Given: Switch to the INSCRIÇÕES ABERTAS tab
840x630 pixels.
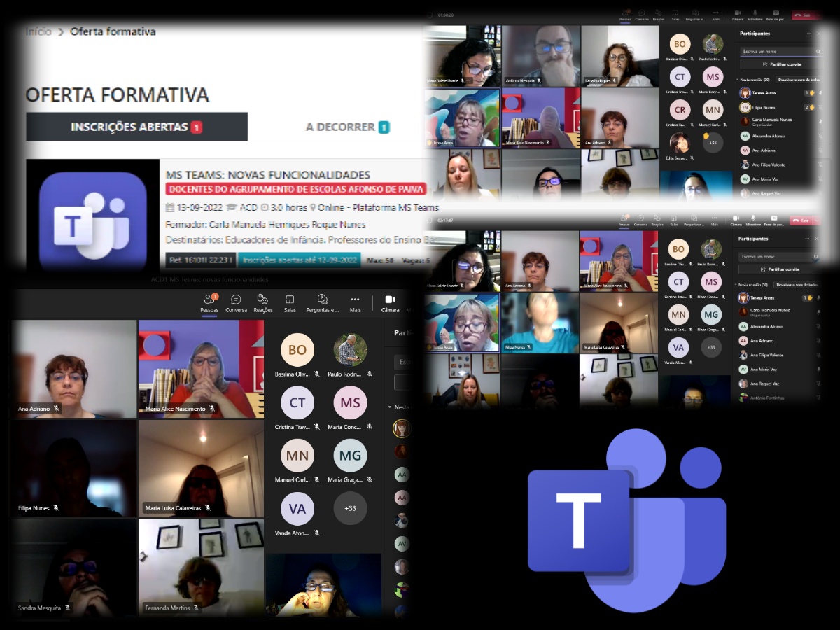Looking at the screenshot, I should 136,127.
